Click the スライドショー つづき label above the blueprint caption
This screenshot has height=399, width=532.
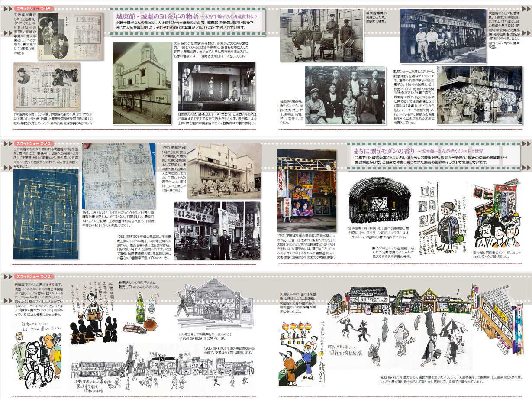(33, 143)
